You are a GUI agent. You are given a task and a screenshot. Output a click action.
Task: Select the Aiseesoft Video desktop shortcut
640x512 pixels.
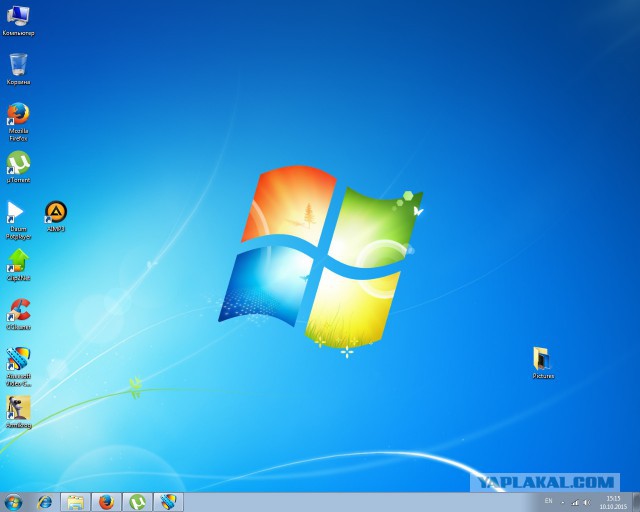point(18,366)
